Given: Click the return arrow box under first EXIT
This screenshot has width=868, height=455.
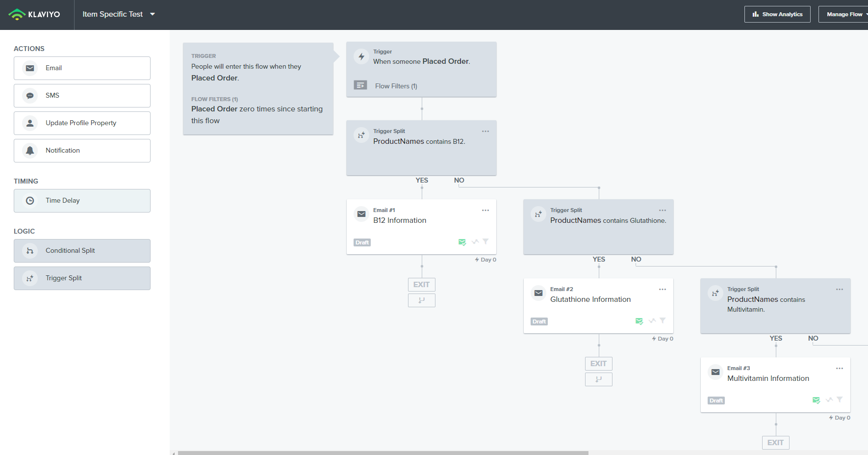Looking at the screenshot, I should 422,300.
